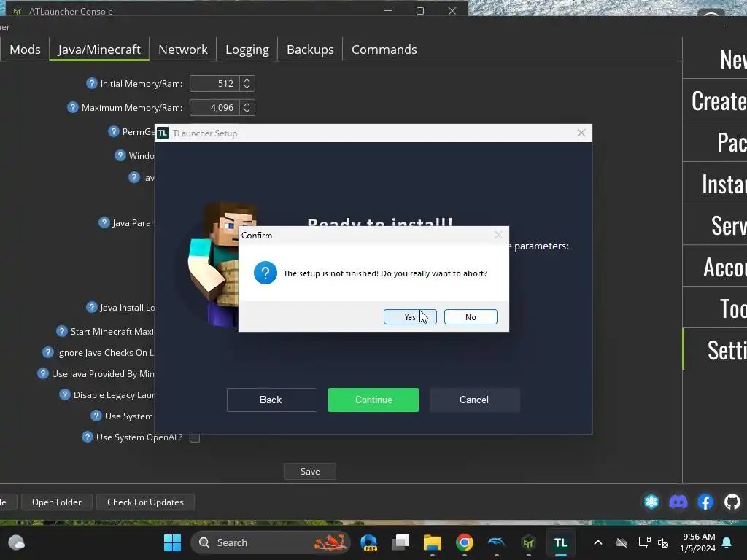The image size is (747, 560).
Task: Open the Windows Start menu
Action: (172, 542)
